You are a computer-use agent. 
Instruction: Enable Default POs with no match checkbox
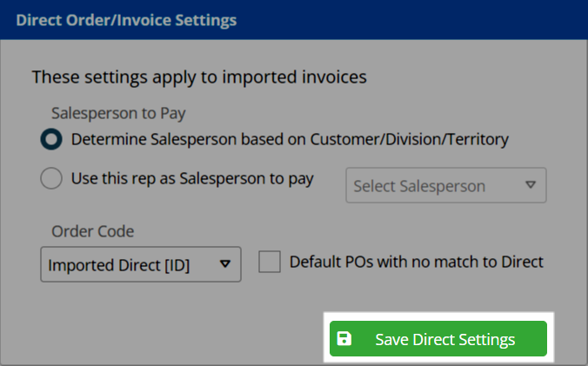(x=270, y=262)
